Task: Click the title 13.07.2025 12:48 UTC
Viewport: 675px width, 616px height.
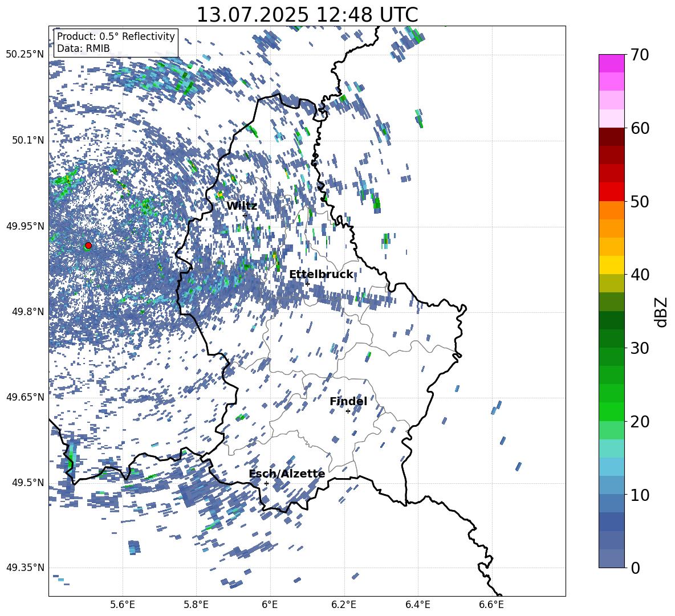Action: [x=307, y=15]
